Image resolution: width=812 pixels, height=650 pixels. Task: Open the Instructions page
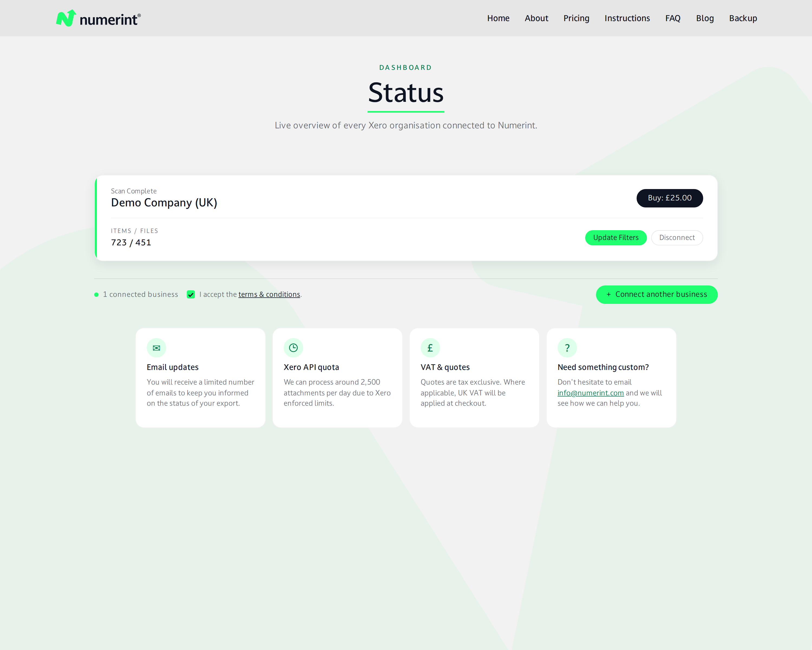pyautogui.click(x=627, y=18)
